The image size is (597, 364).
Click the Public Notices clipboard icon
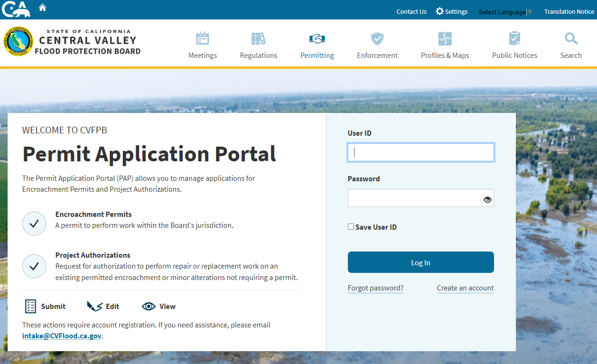[x=514, y=38]
